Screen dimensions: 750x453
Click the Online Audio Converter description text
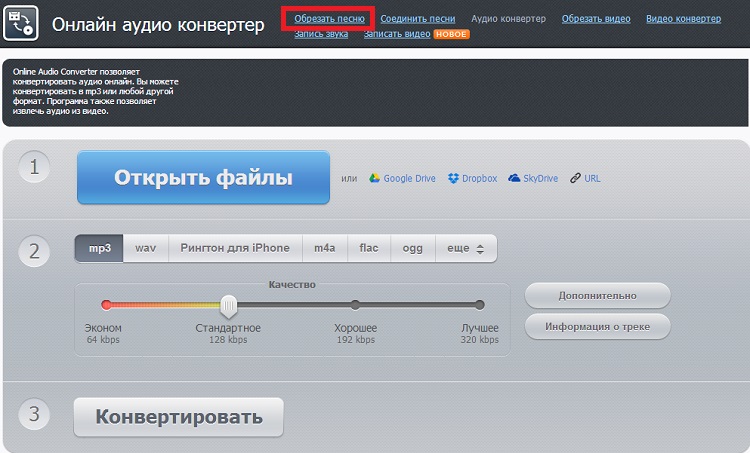click(x=96, y=91)
